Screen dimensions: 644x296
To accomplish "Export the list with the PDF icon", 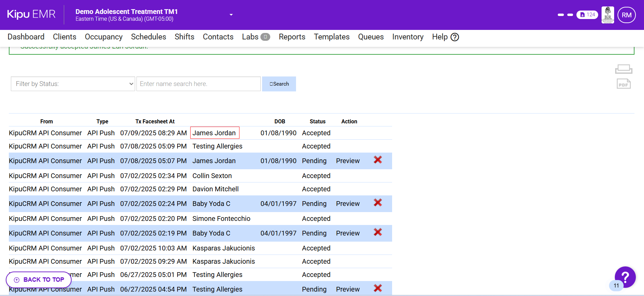I will (623, 84).
